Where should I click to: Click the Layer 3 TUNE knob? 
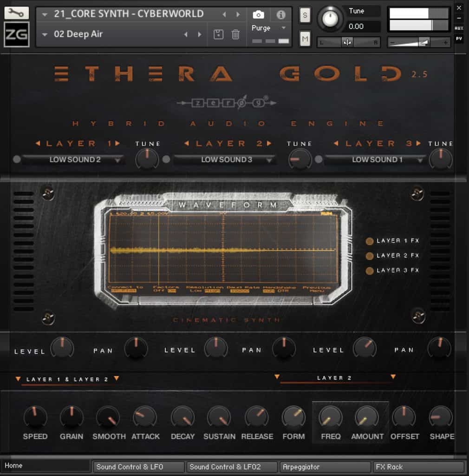pos(441,159)
